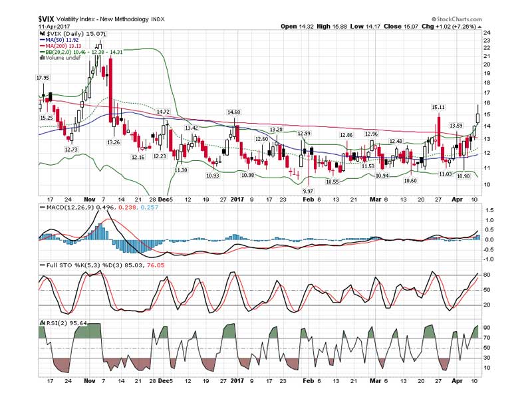Click the 15.11 peak price annotation
Viewport: 532px width, 399px height.
click(x=438, y=106)
